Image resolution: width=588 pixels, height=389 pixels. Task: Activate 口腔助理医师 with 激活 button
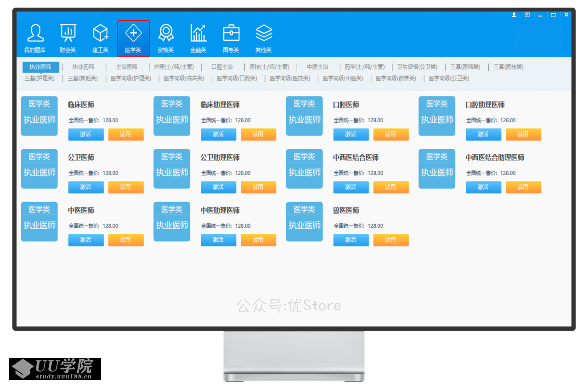[483, 134]
